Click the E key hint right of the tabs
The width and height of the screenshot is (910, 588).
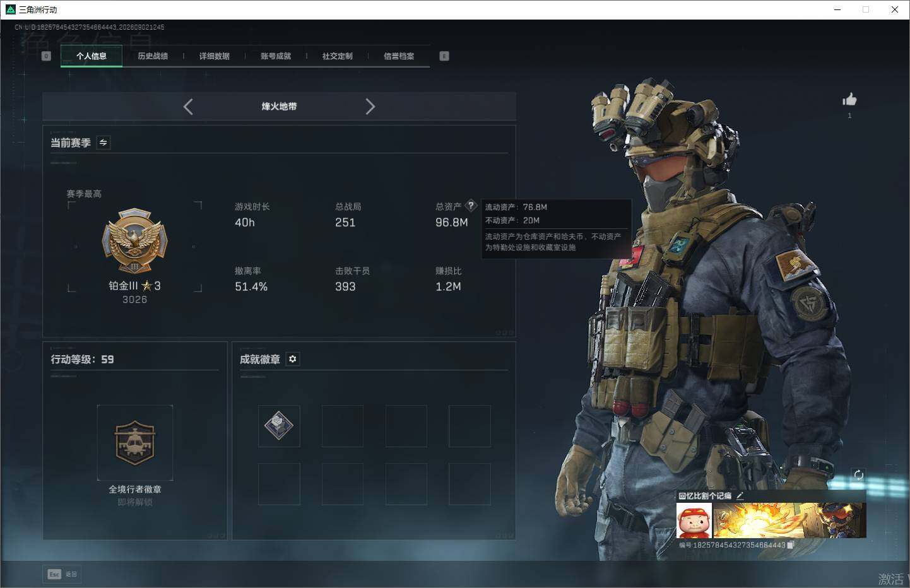[x=444, y=56]
